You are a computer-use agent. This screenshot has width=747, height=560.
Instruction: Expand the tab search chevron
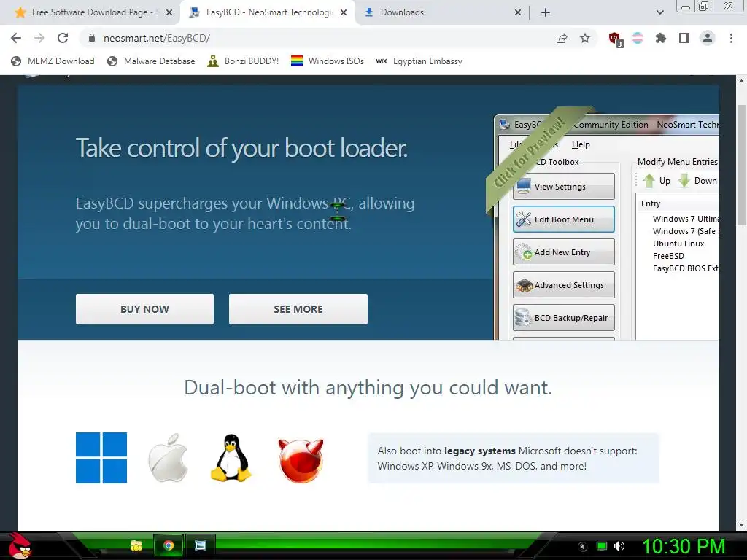pyautogui.click(x=659, y=12)
